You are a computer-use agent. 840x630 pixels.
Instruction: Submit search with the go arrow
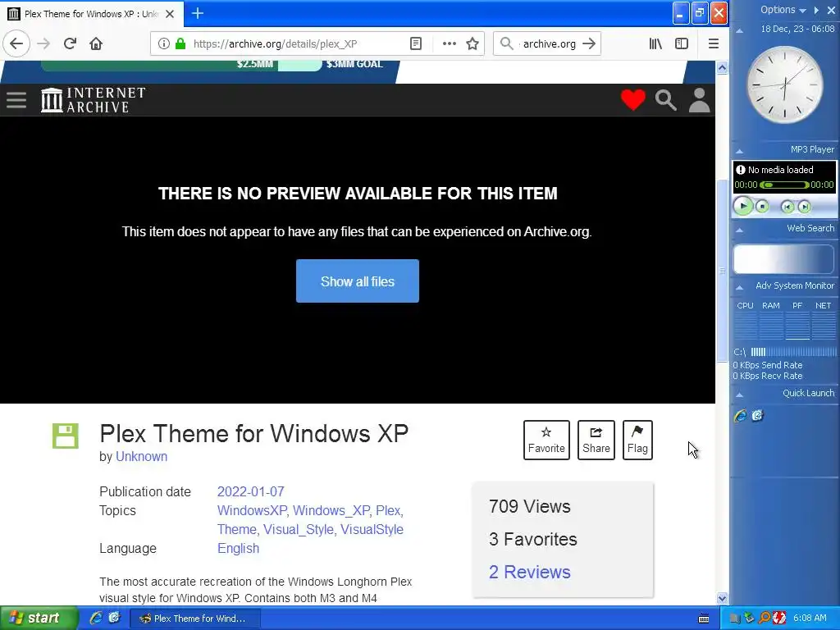[589, 43]
